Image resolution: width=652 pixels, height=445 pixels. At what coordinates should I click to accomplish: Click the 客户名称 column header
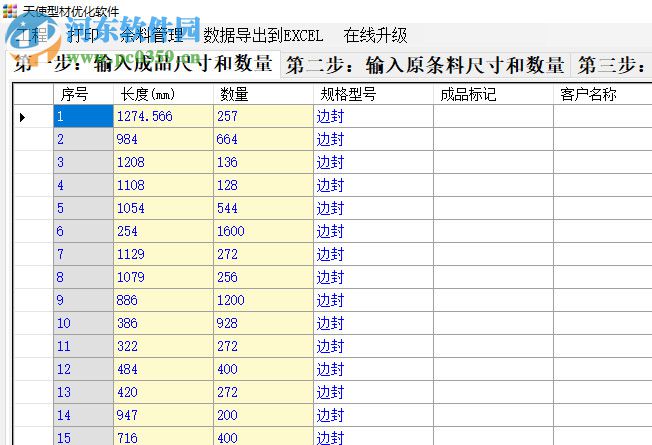click(603, 94)
